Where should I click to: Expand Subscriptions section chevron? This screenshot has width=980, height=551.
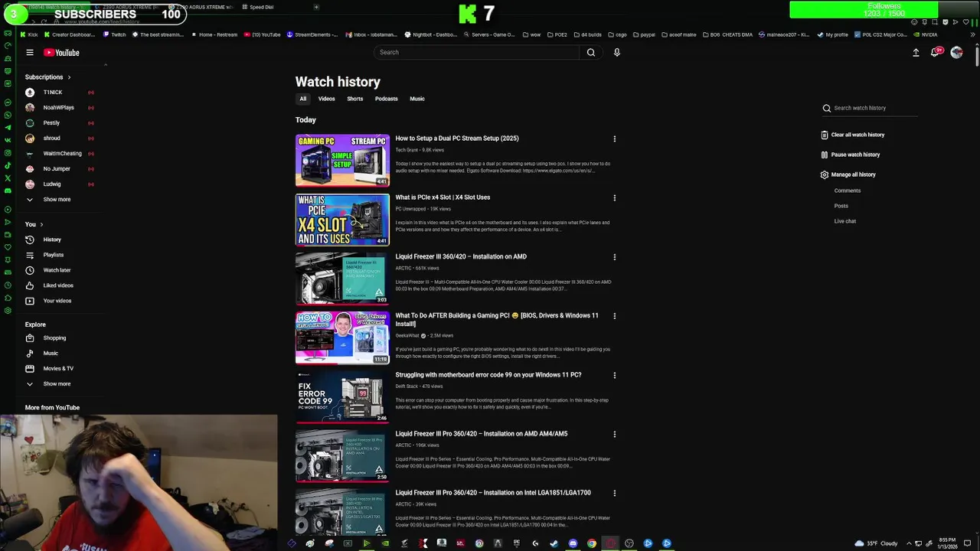point(69,77)
